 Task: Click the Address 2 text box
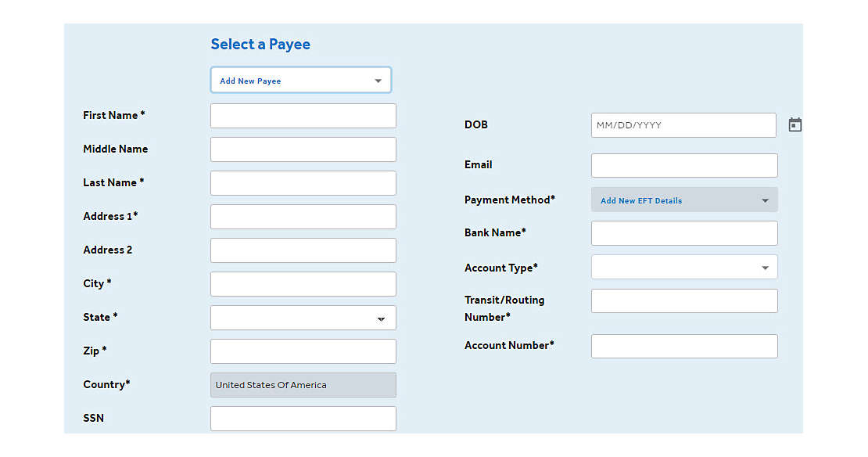(303, 250)
